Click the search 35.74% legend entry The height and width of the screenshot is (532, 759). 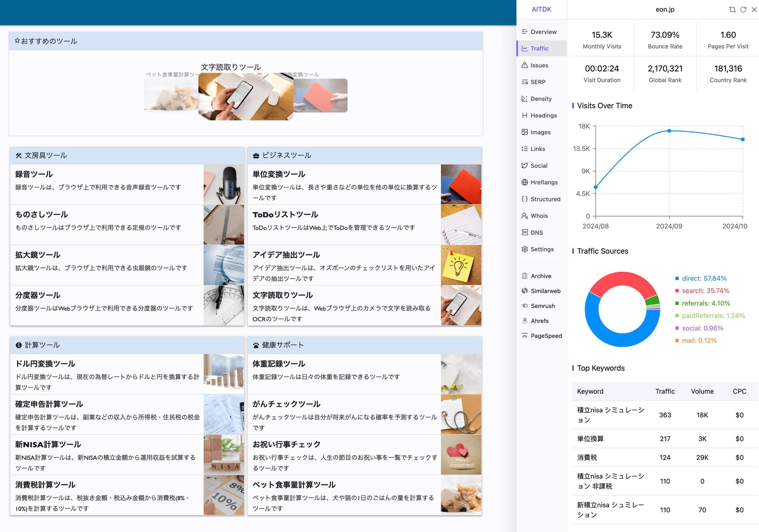click(702, 291)
